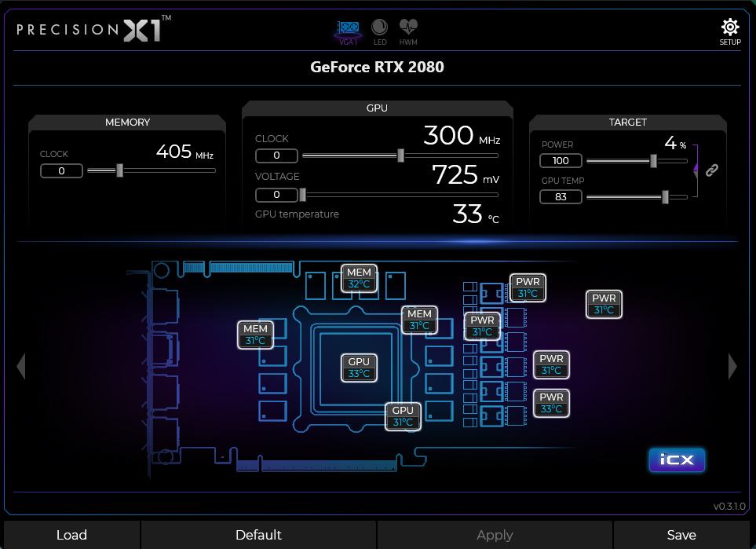Click the Save button

tap(681, 535)
